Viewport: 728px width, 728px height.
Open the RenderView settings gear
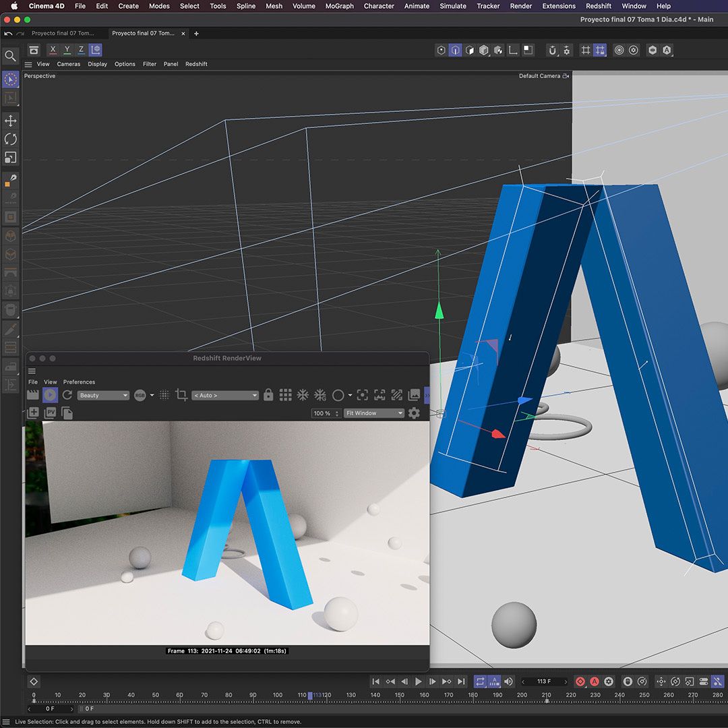[414, 413]
